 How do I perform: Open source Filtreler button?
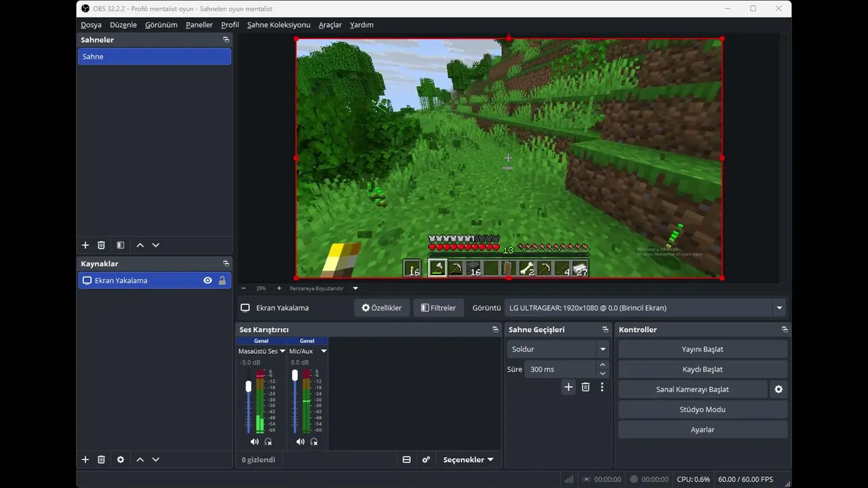(439, 308)
